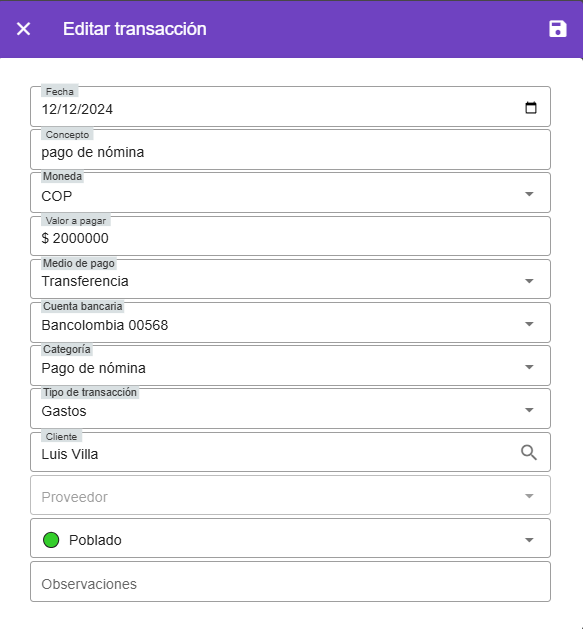The image size is (583, 629).
Task: Open the Medio de pago dropdown
Action: coord(290,279)
